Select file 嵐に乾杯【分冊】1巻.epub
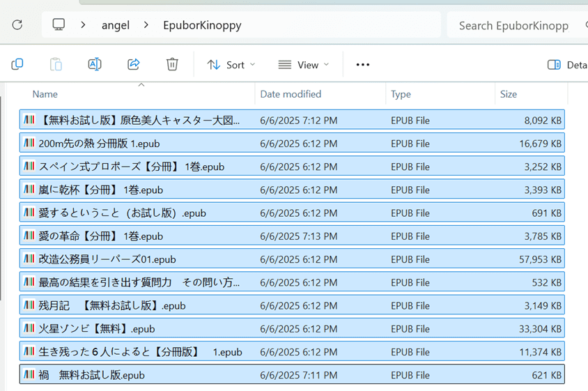 [x=292, y=190]
